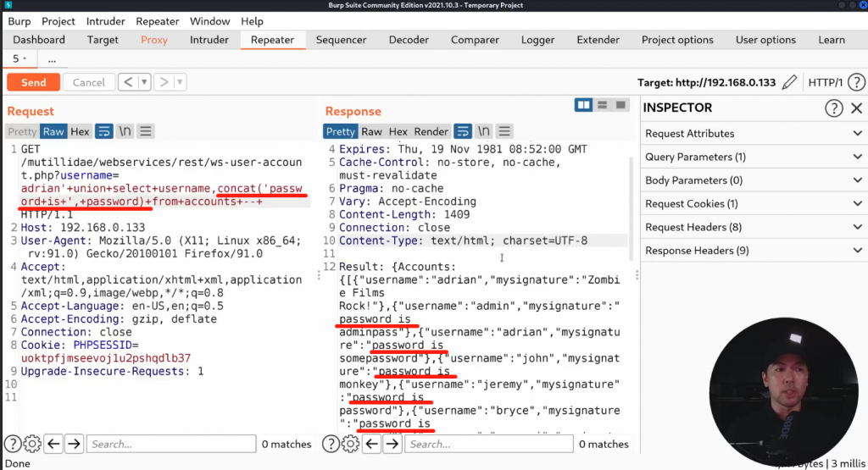Switch response view to Raw
This screenshot has width=868, height=470.
pyautogui.click(x=371, y=131)
